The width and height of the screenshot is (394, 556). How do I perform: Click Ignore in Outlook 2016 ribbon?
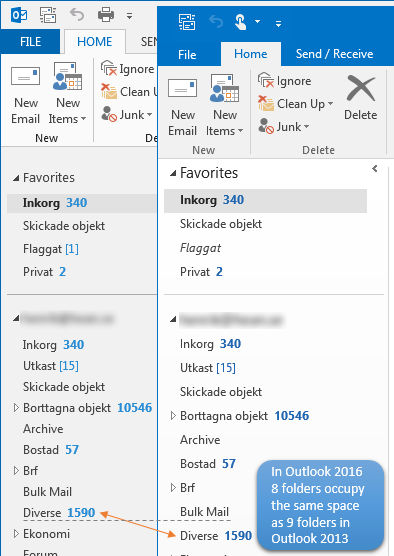pyautogui.click(x=285, y=81)
